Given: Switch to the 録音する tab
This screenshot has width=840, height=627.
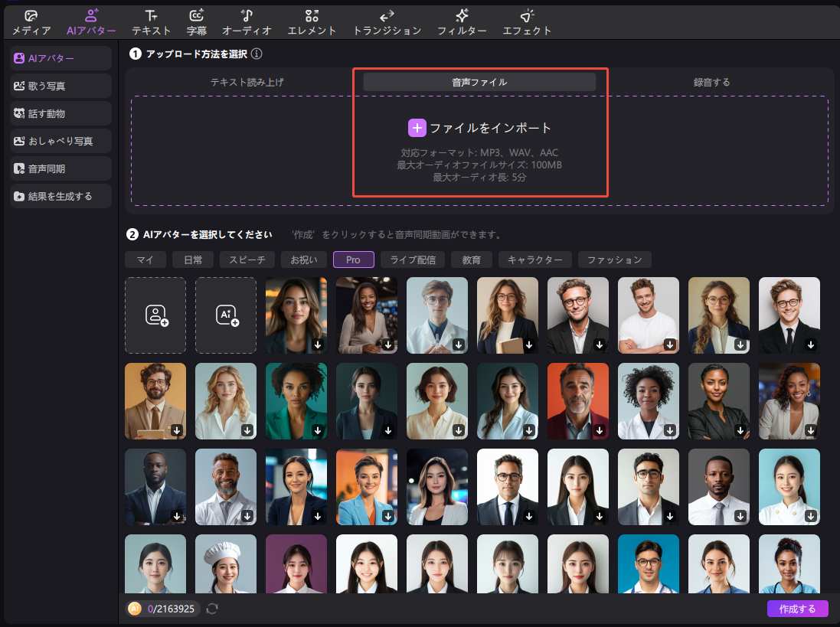Looking at the screenshot, I should [x=711, y=82].
